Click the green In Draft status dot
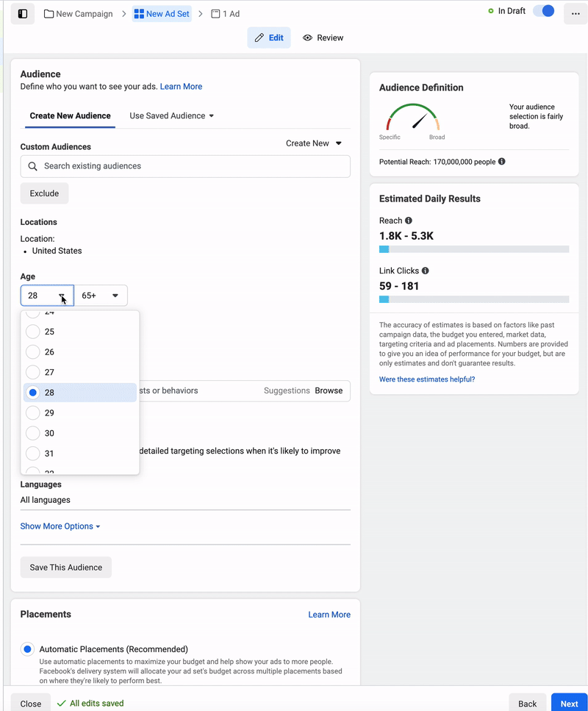This screenshot has height=711, width=588. (x=490, y=11)
